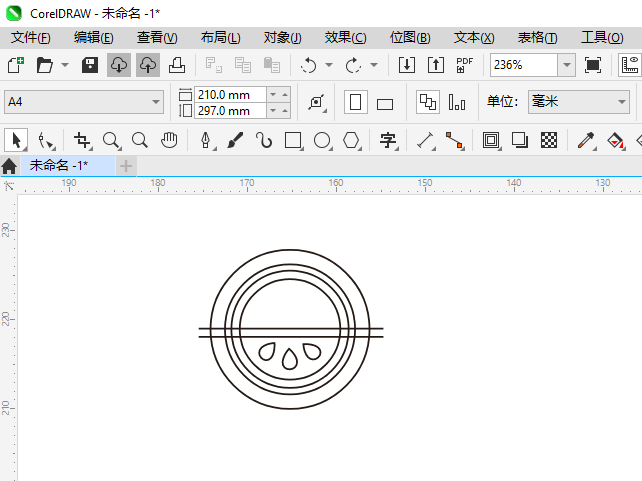
Task: Select the Pick tool arrow
Action: (x=16, y=140)
